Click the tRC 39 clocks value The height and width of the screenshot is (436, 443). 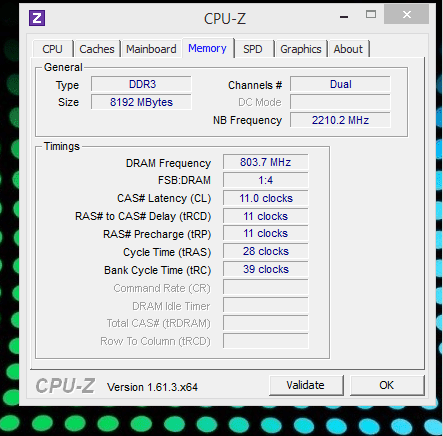266,269
